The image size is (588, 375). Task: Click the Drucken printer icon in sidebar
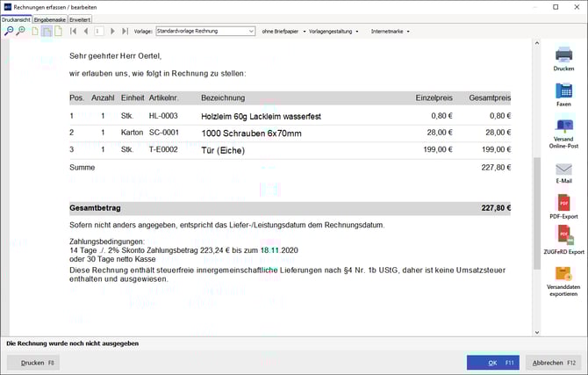(563, 54)
